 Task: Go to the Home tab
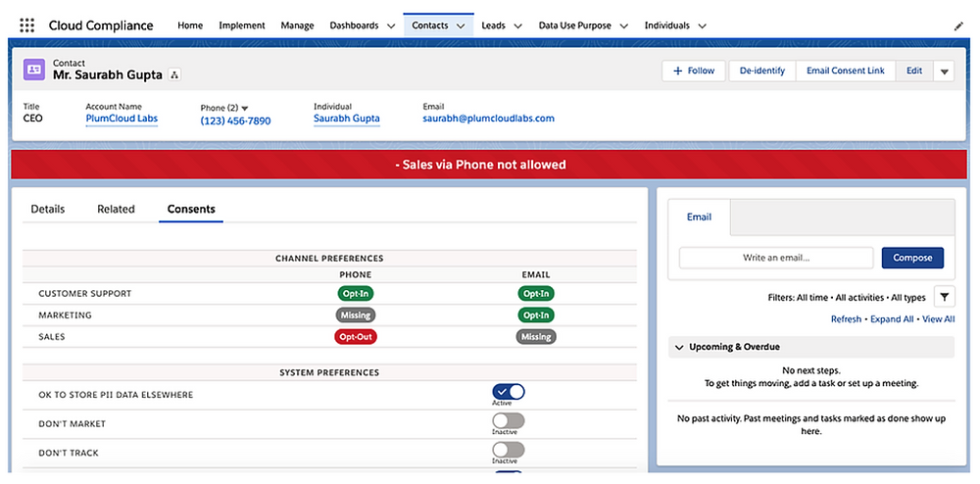(x=190, y=25)
